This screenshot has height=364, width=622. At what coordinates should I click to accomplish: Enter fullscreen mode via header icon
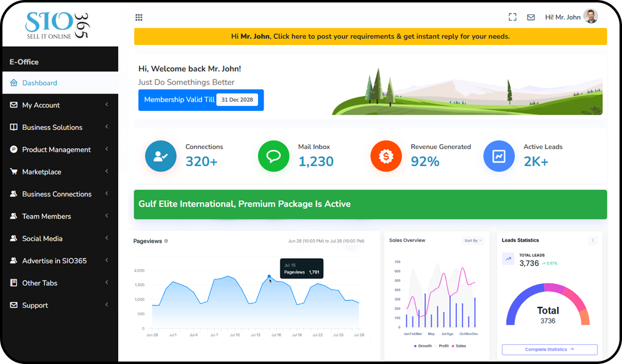click(512, 17)
